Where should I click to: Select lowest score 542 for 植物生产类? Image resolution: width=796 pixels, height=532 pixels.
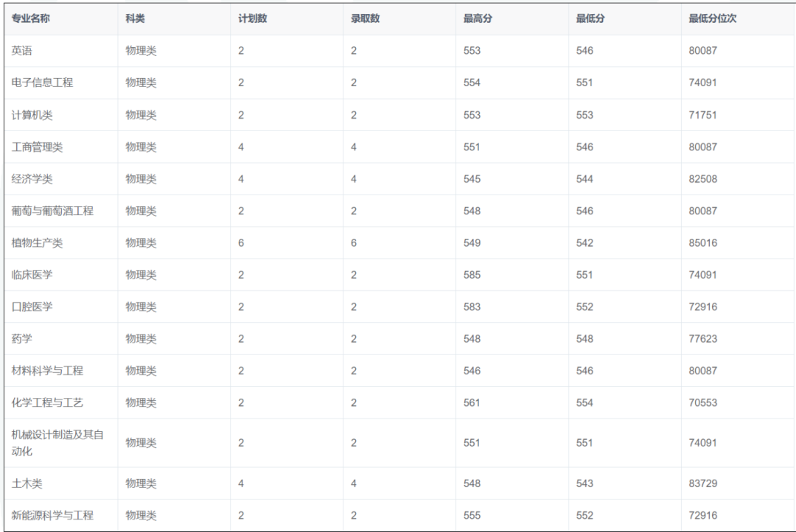tap(584, 242)
